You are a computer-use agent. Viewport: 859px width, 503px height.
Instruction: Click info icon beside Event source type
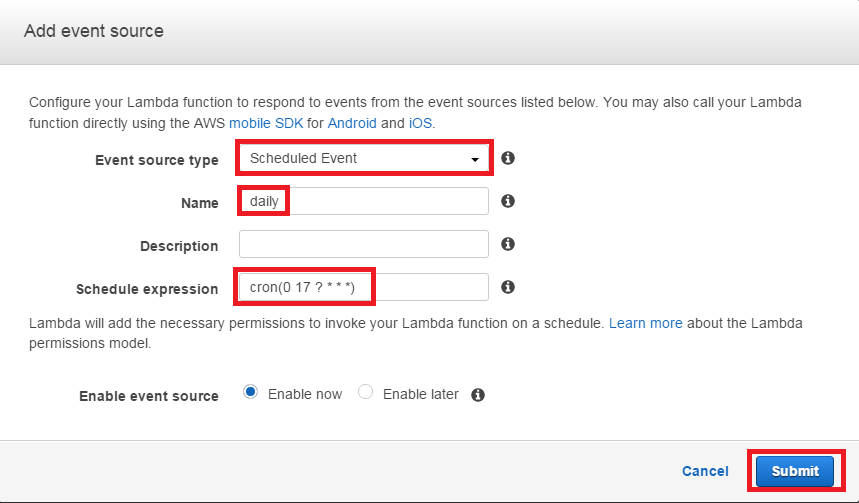(x=508, y=158)
